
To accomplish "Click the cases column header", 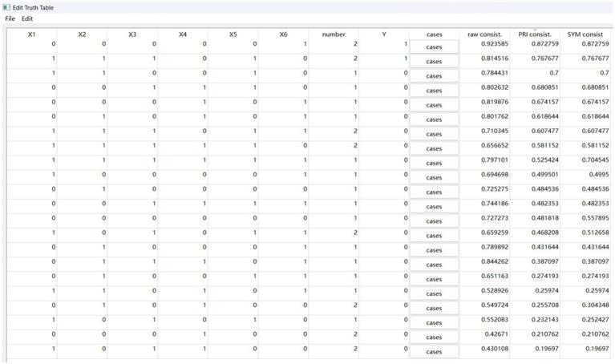I will [x=434, y=34].
